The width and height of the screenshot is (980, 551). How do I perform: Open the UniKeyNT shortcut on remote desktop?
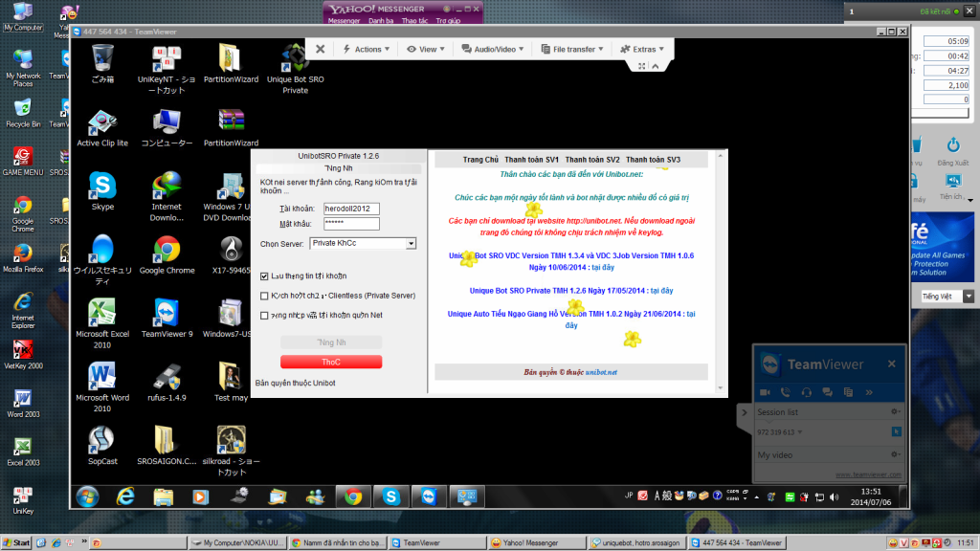(x=167, y=68)
